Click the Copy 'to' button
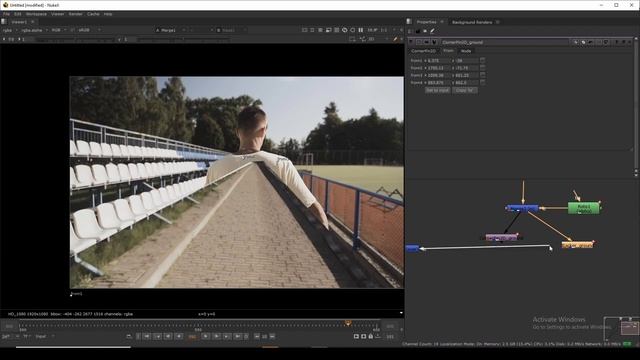 (x=465, y=90)
